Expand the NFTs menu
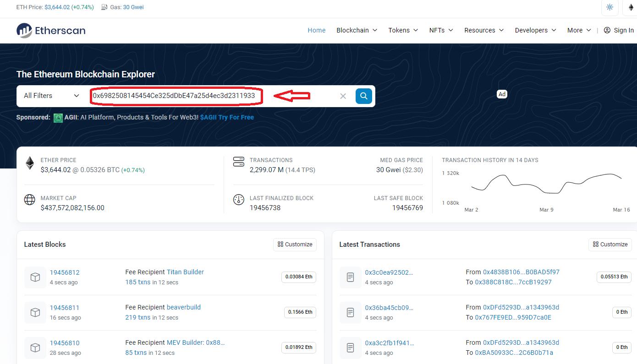Screen dimensions: 637x364 point(441,30)
